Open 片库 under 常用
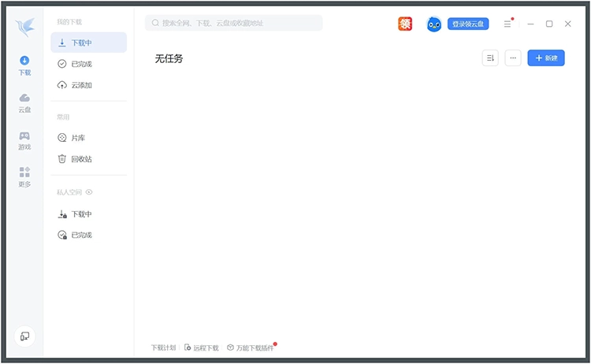 (77, 138)
